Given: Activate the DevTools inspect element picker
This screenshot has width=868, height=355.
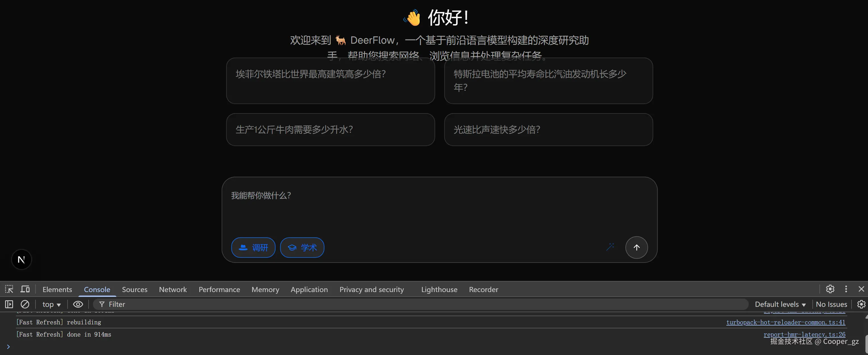Looking at the screenshot, I should (x=9, y=289).
